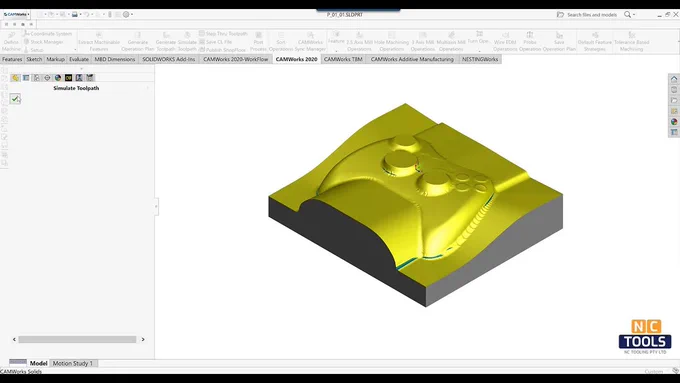Open the PropertyManager tab icon
Screen dimensions: 680x383
coord(26,78)
